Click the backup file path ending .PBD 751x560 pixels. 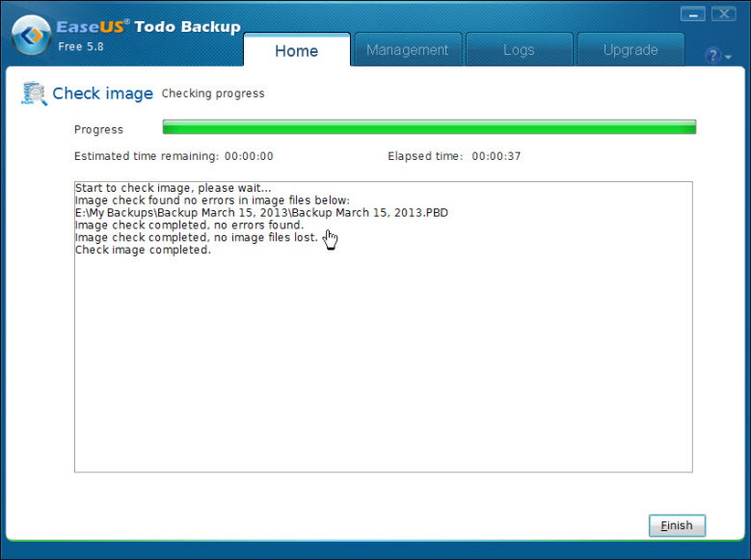point(261,213)
